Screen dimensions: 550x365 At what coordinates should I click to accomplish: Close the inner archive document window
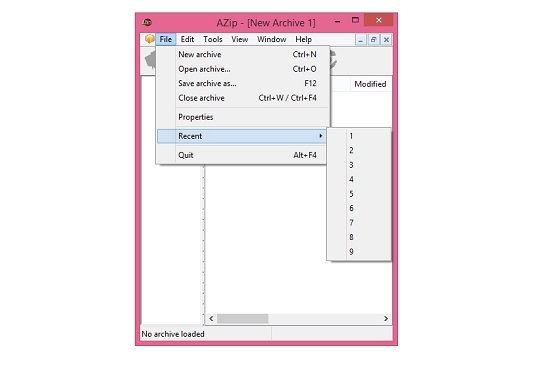point(386,40)
